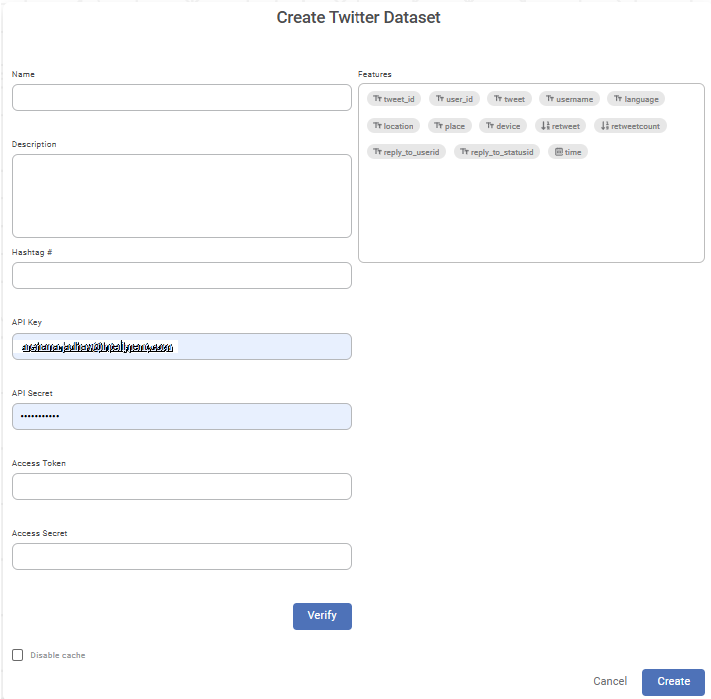Image resolution: width=711 pixels, height=699 pixels.
Task: Focus the Name input field
Action: tap(181, 97)
